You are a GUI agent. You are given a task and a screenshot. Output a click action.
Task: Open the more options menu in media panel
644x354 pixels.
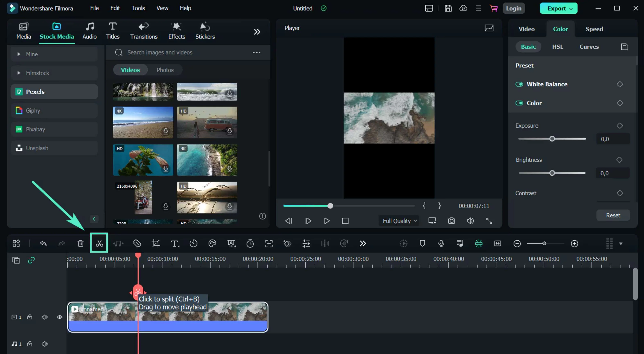pos(257,52)
